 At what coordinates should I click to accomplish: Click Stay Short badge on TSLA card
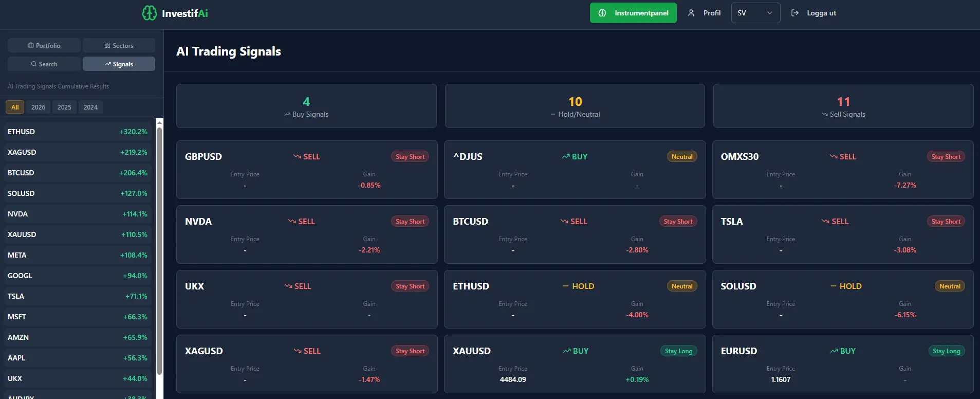(x=946, y=221)
